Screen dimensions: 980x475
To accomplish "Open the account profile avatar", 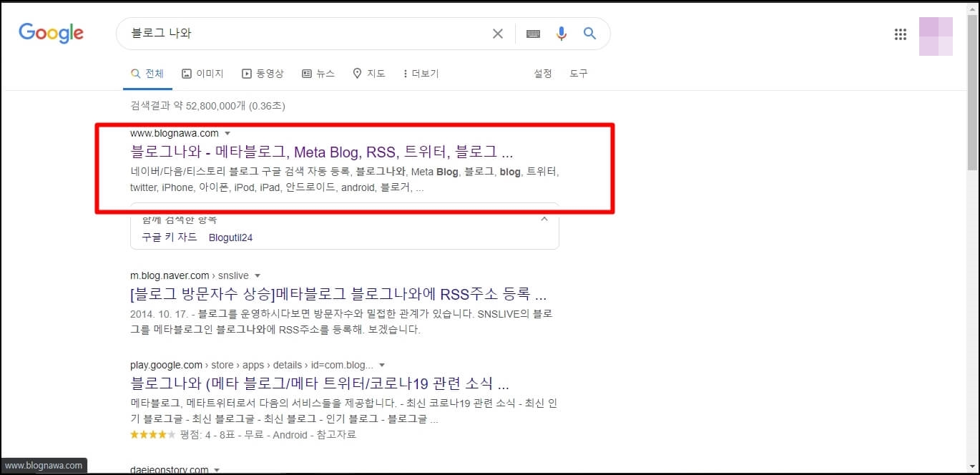I will pyautogui.click(x=936, y=36).
